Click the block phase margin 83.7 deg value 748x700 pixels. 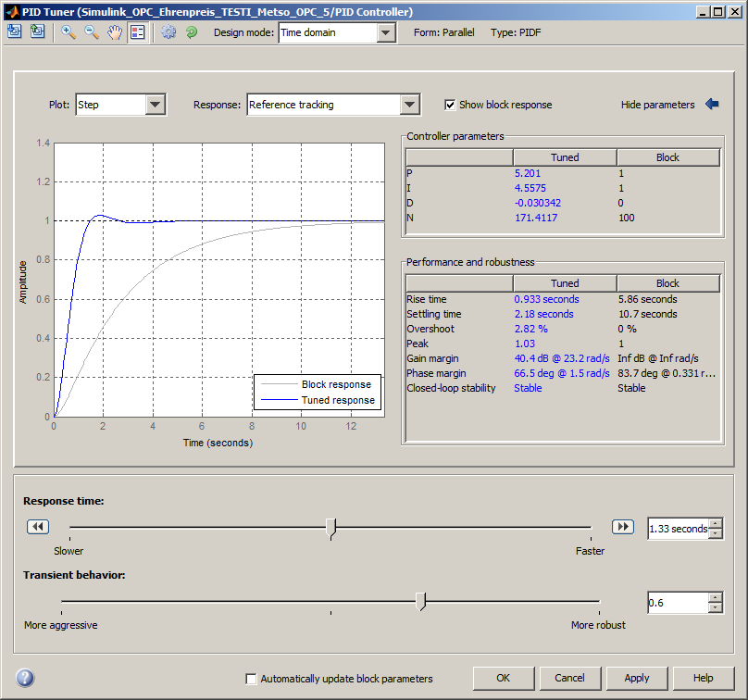[667, 373]
